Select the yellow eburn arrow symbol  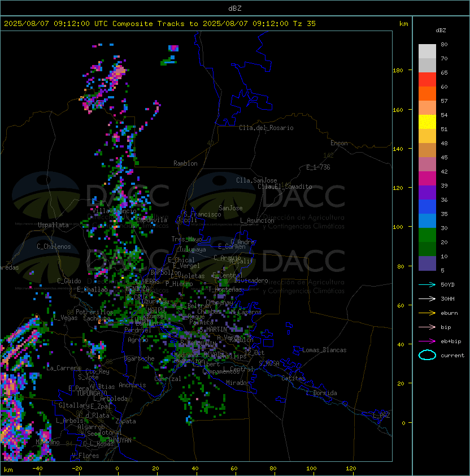pos(427,313)
